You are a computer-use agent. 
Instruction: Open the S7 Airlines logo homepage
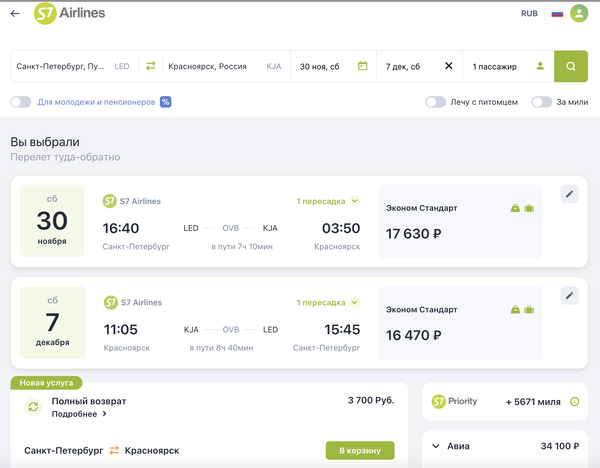(70, 13)
